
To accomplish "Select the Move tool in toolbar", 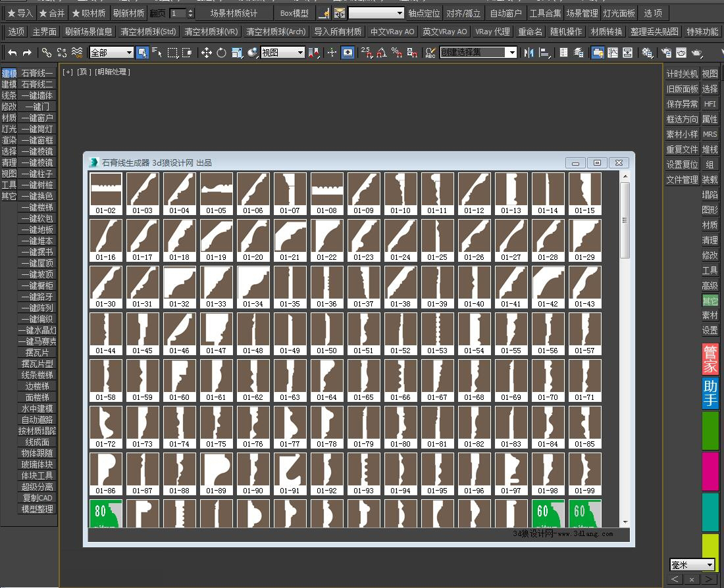I will (207, 53).
